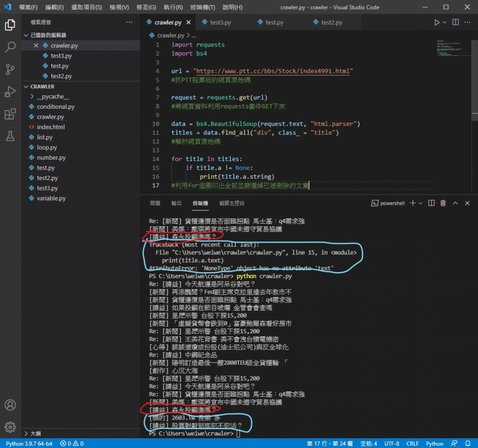The image size is (478, 448).
Task: Run Python file with play button
Action: [436, 22]
